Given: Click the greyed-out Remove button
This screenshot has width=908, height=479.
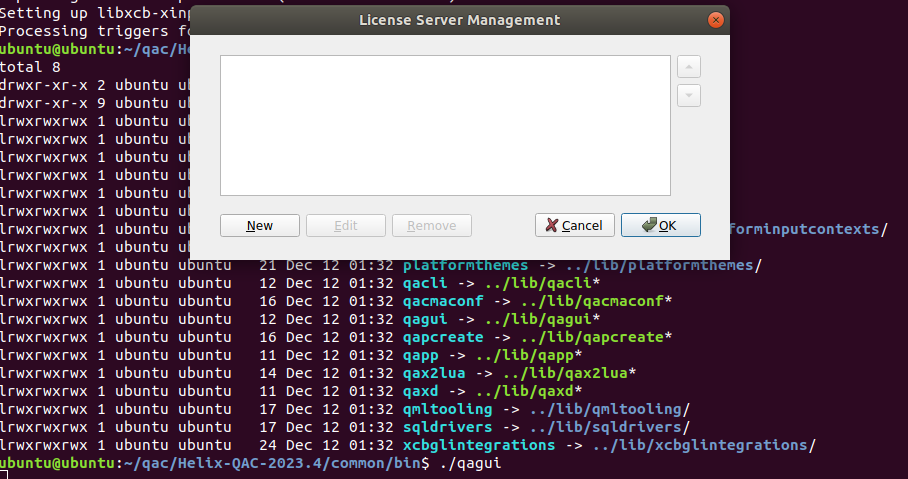Looking at the screenshot, I should click(x=431, y=226).
